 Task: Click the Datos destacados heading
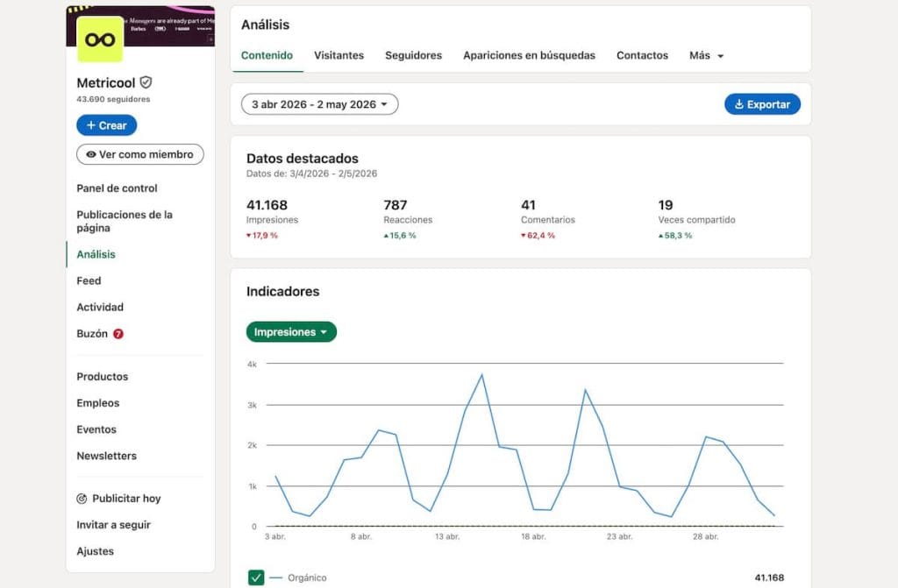point(303,159)
